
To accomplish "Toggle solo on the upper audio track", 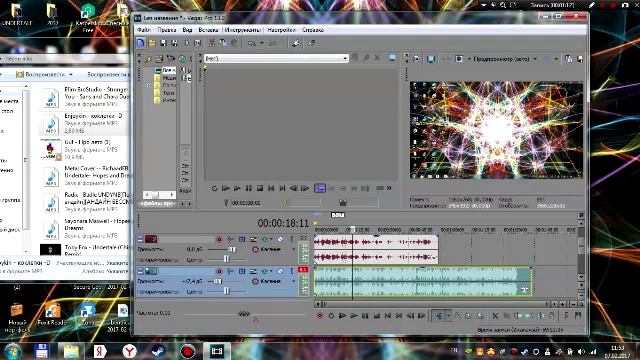I will [291, 239].
